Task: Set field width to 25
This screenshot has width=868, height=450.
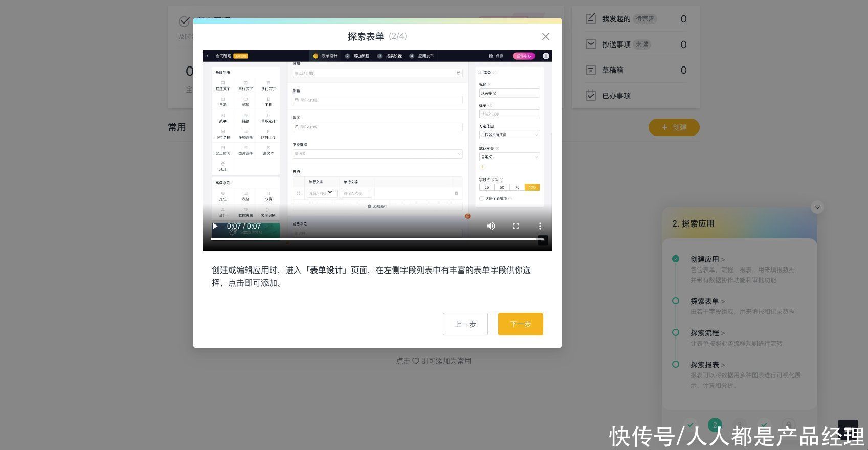Action: (486, 187)
